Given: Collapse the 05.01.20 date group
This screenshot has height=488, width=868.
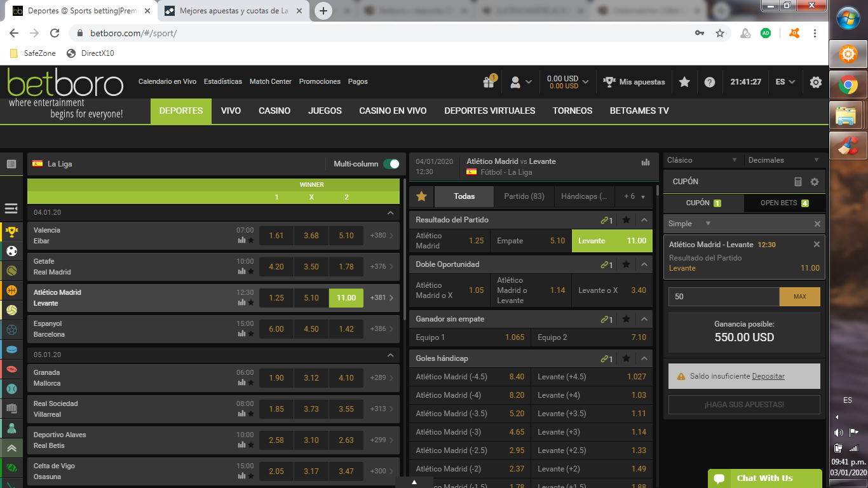Looking at the screenshot, I should tap(390, 355).
